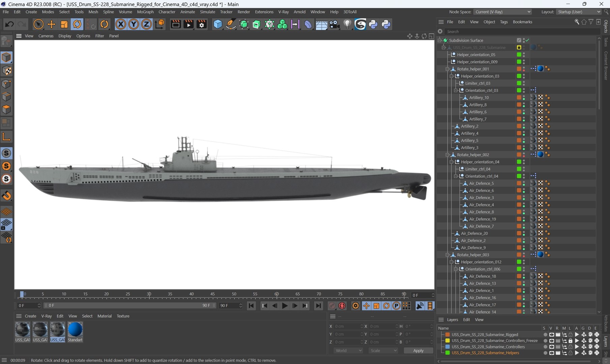Add a Cube primitive object
Viewport: 610px width, 364px height.
click(x=218, y=24)
